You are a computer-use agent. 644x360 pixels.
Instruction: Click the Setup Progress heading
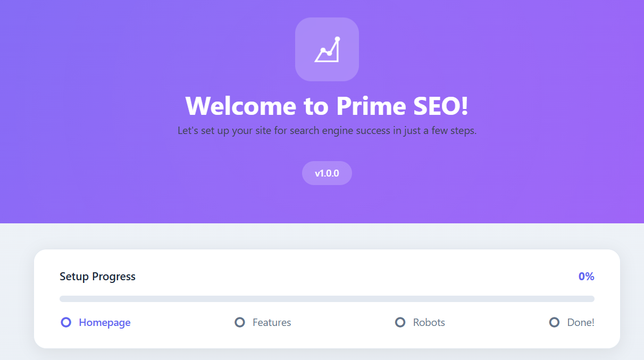(97, 276)
